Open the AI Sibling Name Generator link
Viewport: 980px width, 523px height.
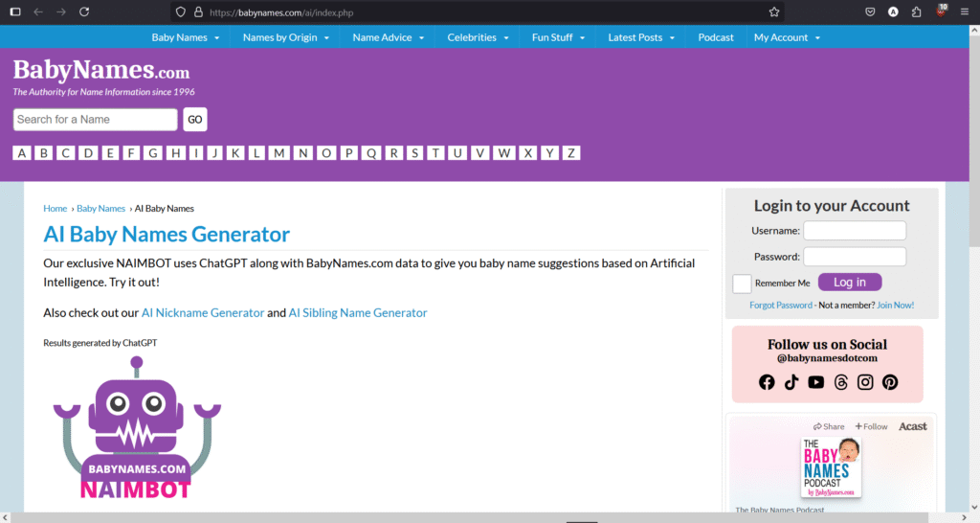coord(358,313)
